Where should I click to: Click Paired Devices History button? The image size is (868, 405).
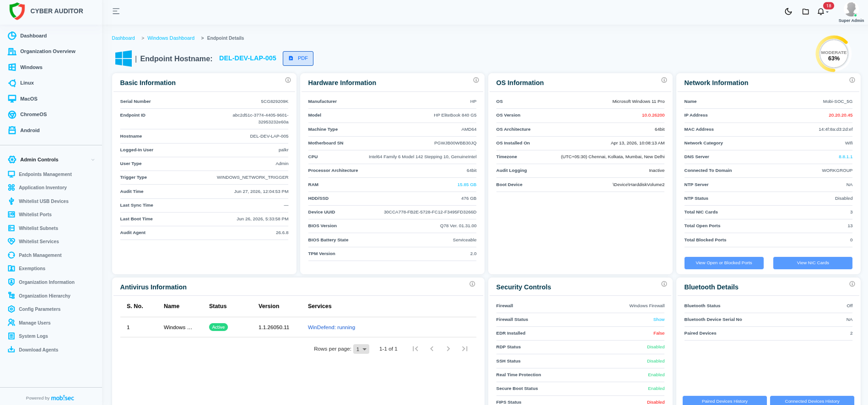click(x=725, y=401)
